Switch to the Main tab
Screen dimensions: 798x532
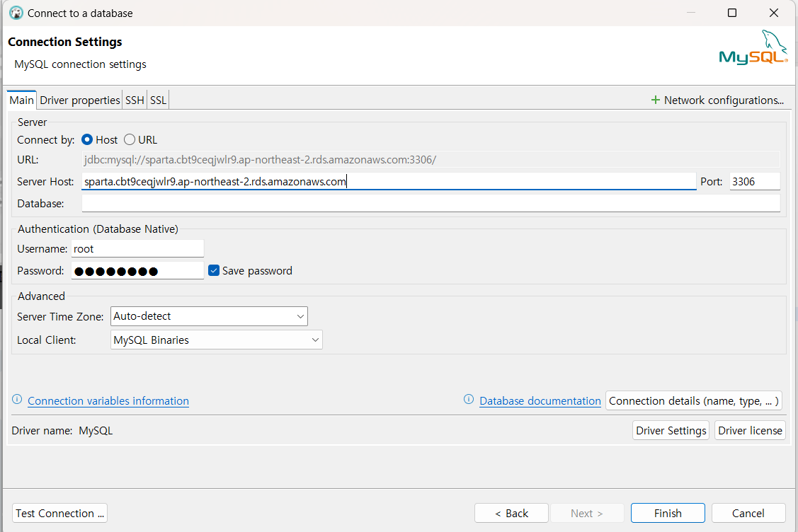click(21, 100)
